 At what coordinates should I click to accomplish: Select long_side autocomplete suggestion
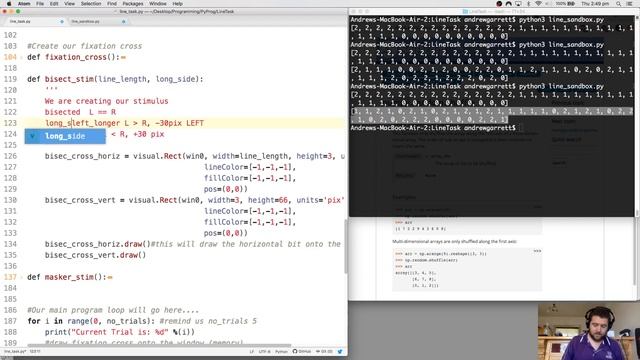pyautogui.click(x=65, y=136)
